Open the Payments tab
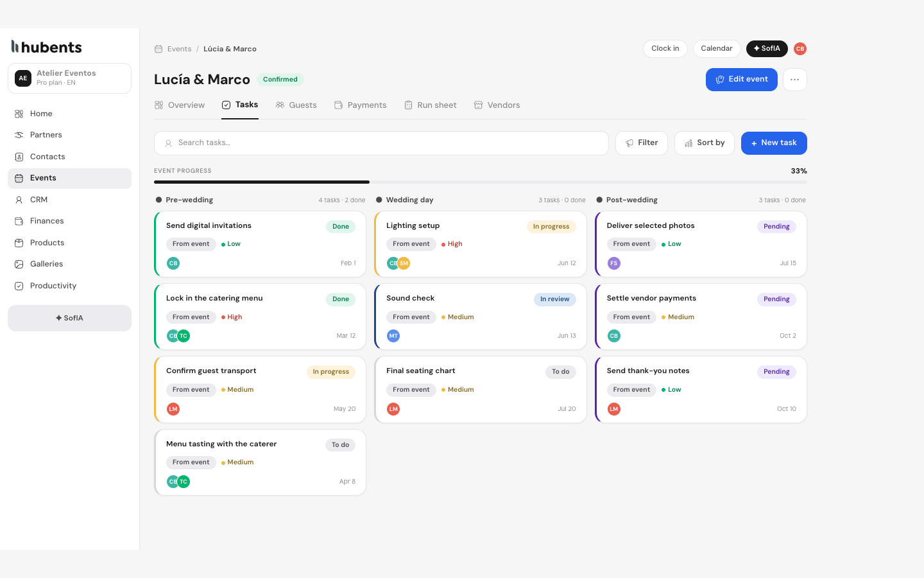Viewport: 924px width, 578px height. click(x=360, y=105)
